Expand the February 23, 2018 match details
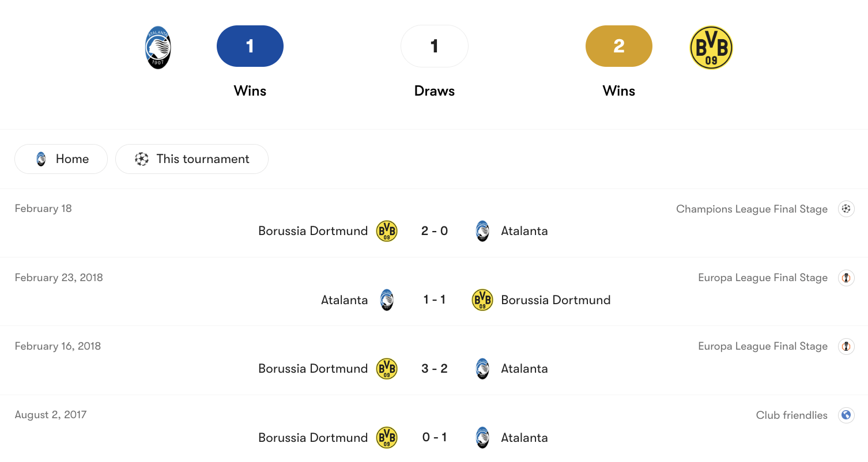 [x=434, y=300]
